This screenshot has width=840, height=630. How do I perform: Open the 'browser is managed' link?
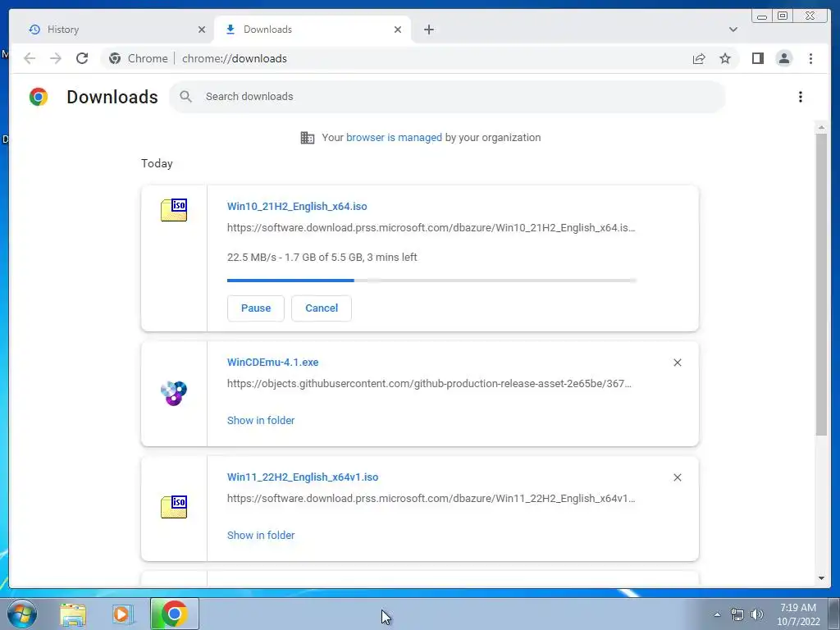[394, 138]
